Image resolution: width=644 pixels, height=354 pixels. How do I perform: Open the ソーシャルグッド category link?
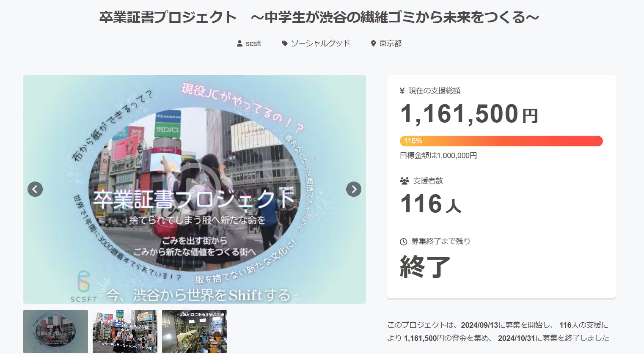click(320, 44)
